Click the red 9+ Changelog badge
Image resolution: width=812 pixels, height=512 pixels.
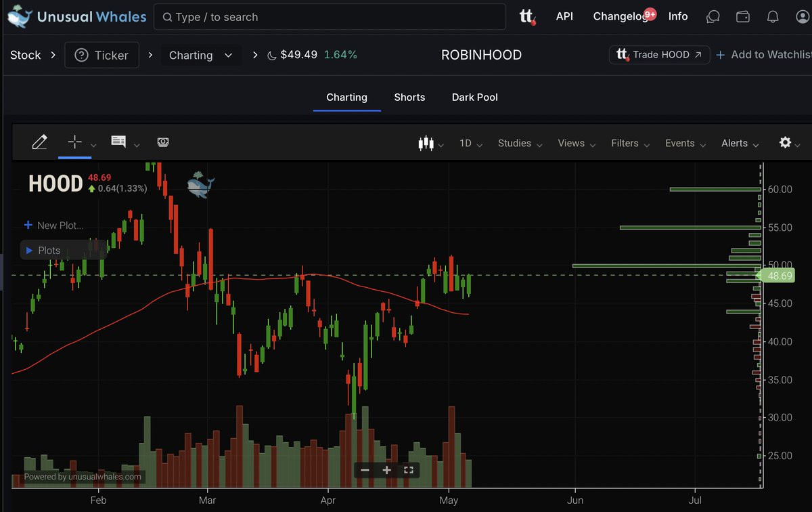click(650, 14)
